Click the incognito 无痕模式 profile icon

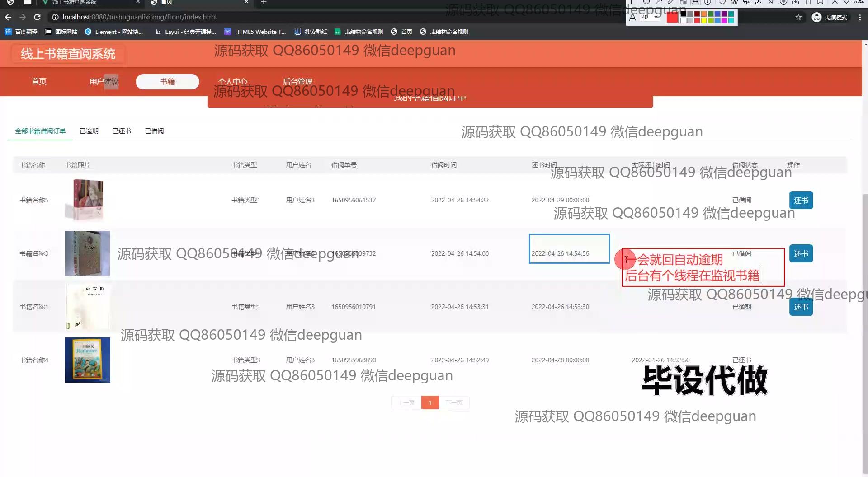tap(816, 17)
